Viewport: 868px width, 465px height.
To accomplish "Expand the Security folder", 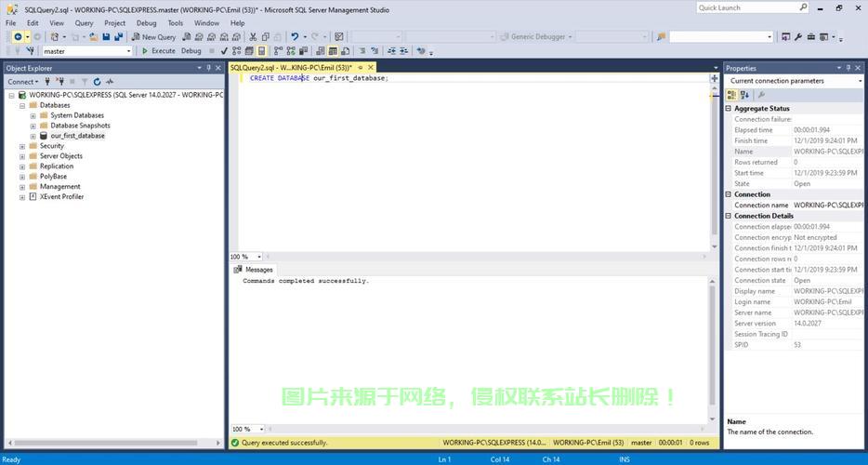I will click(22, 146).
